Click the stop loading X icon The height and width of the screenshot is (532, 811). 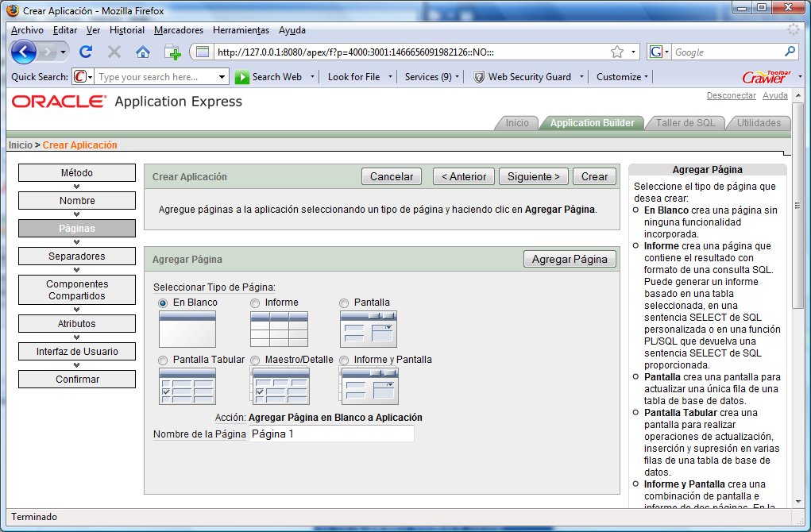[114, 52]
